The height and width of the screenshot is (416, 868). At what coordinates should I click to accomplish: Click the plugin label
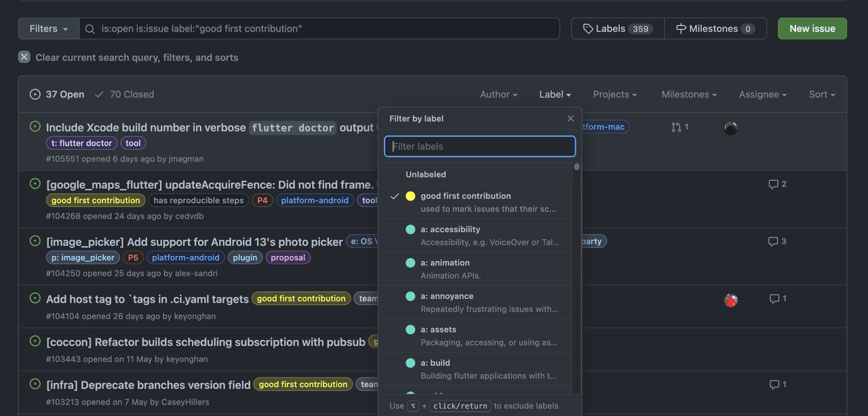pyautogui.click(x=245, y=257)
